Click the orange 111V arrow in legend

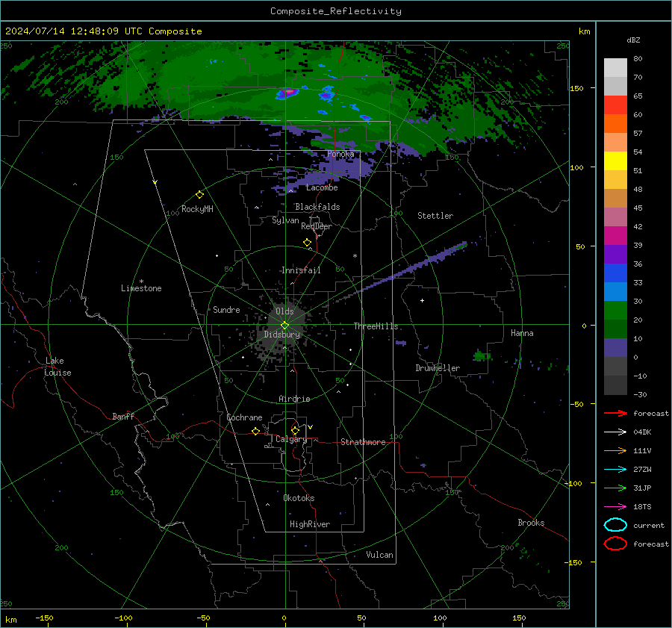coord(616,450)
